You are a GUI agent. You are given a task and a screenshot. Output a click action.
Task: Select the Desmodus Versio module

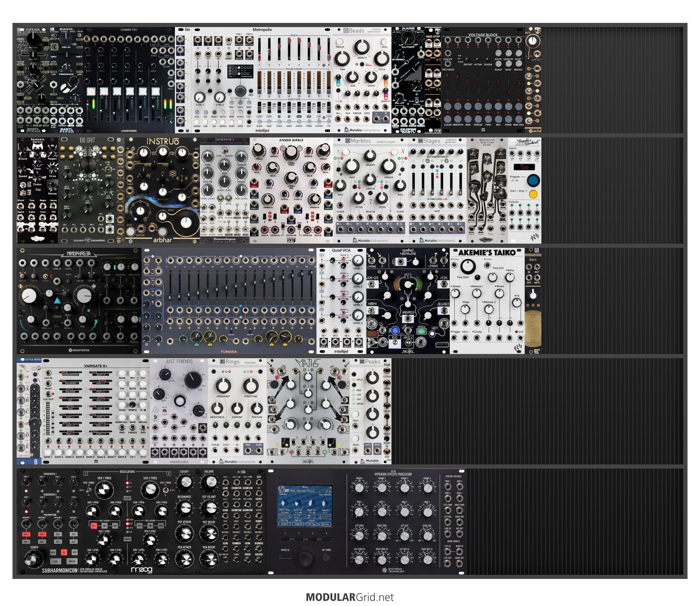pyautogui.click(x=37, y=191)
